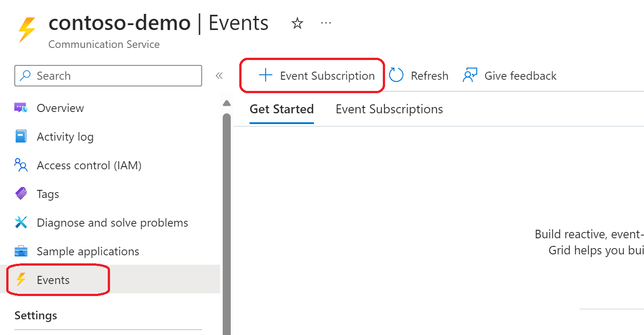Click the sidebar scrollbar up arrow

point(227,103)
